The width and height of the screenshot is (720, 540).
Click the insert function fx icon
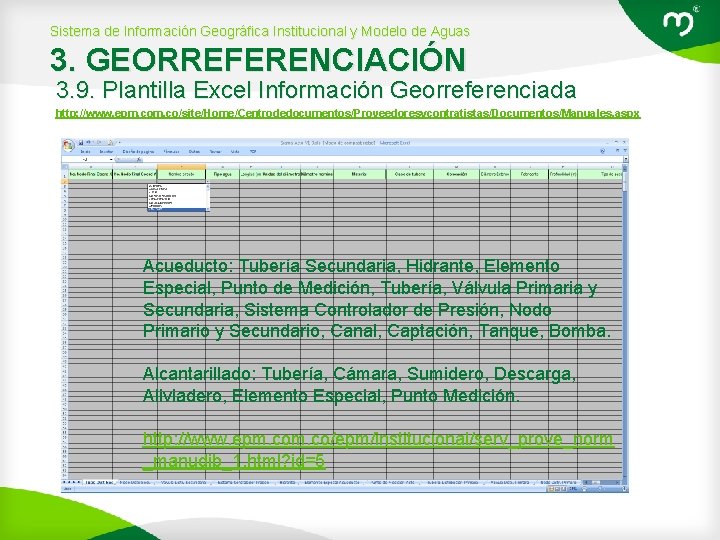139,159
